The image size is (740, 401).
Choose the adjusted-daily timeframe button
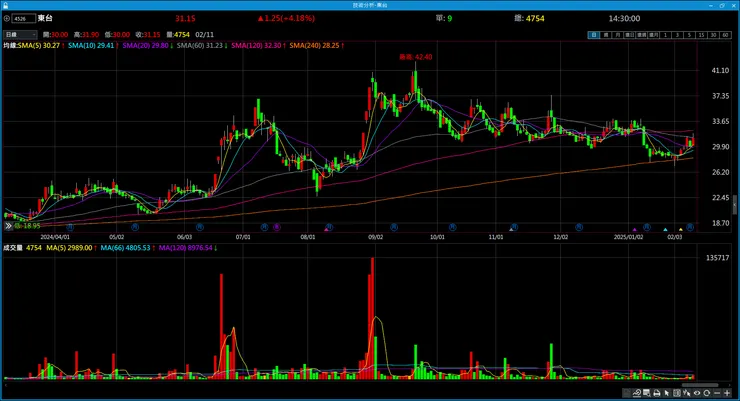pyautogui.click(x=630, y=35)
